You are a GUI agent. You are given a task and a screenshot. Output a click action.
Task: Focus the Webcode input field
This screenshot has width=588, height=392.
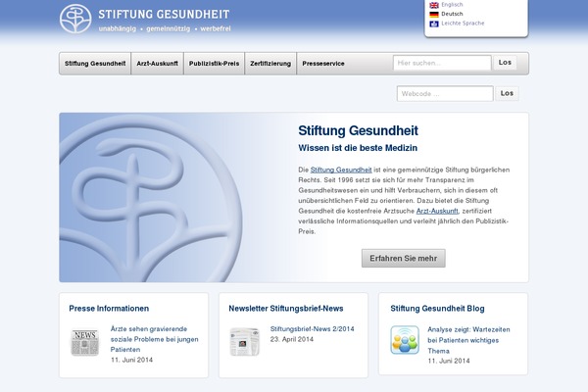coord(445,93)
